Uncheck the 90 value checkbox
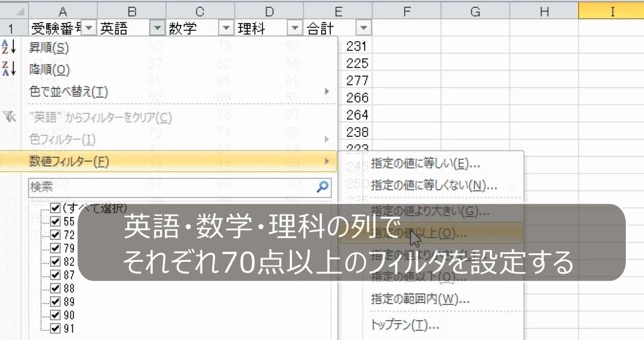The width and height of the screenshot is (644, 340). (56, 315)
